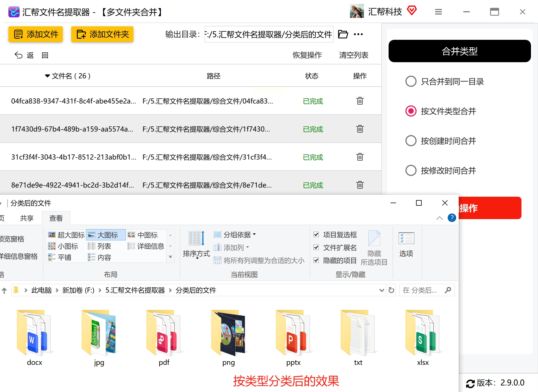Click the 返回 back arrow
This screenshot has width=538, height=392.
tap(19, 55)
